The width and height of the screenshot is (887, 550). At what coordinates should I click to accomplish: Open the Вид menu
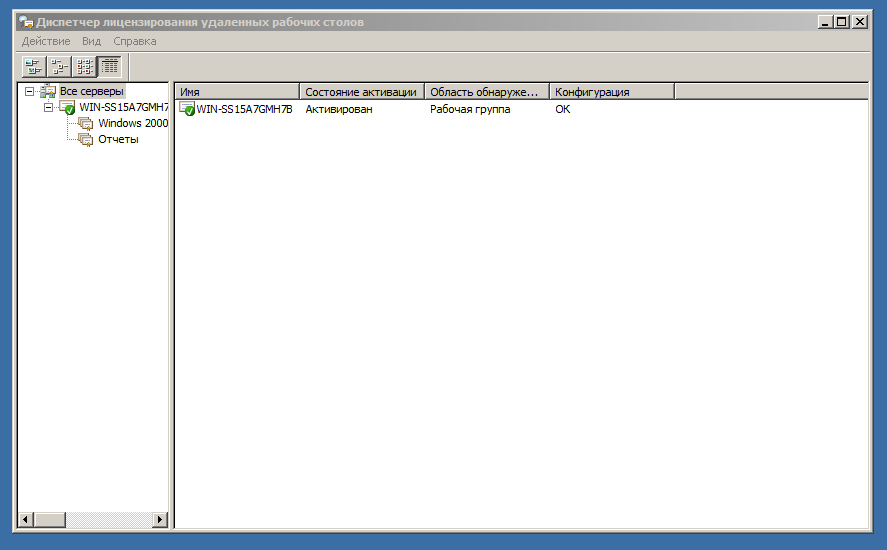pos(91,41)
